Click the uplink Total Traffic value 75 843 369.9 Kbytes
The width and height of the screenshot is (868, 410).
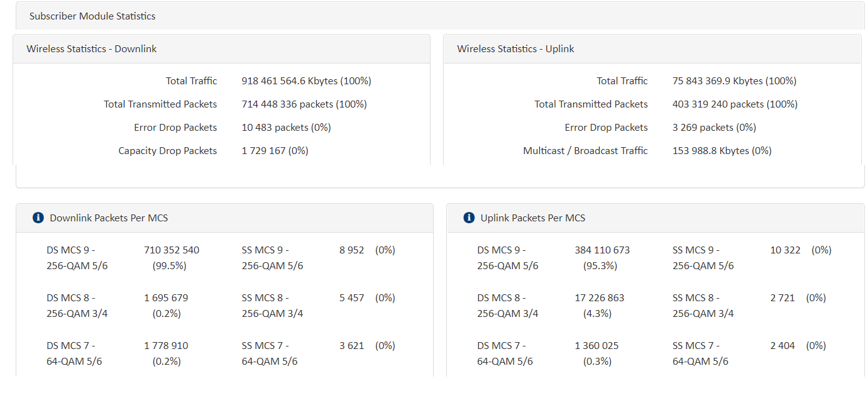point(734,81)
